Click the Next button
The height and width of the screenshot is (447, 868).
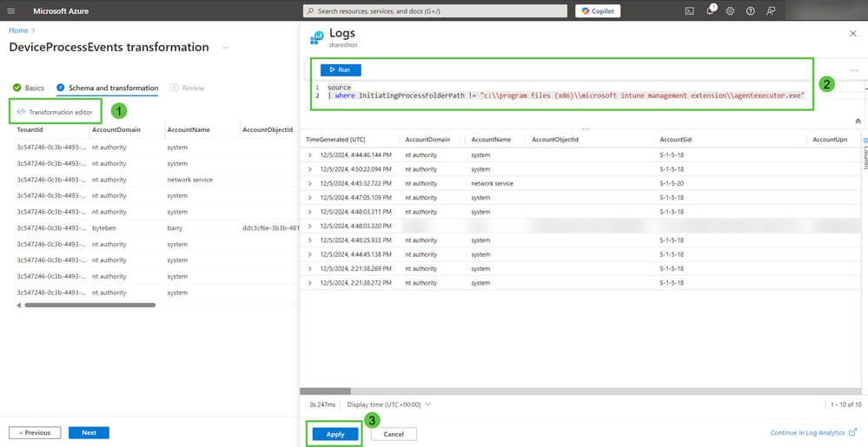[x=89, y=432]
